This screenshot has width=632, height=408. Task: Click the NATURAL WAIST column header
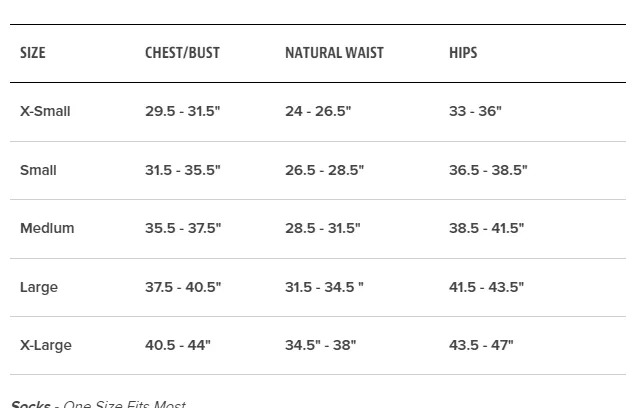point(334,53)
